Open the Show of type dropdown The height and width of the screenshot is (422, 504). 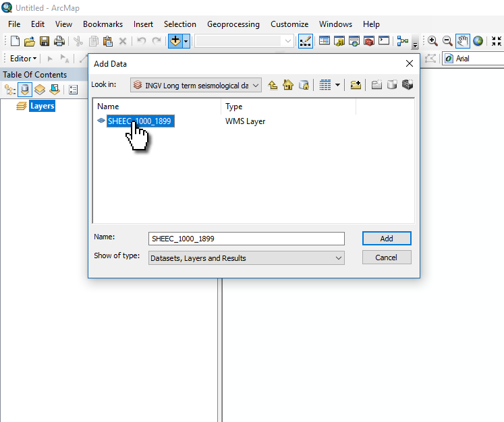pyautogui.click(x=246, y=258)
